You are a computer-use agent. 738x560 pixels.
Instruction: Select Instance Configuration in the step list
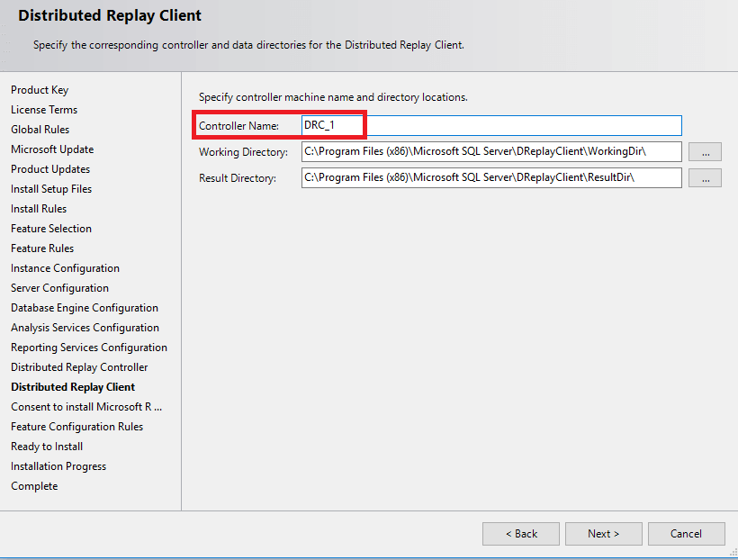tap(65, 268)
